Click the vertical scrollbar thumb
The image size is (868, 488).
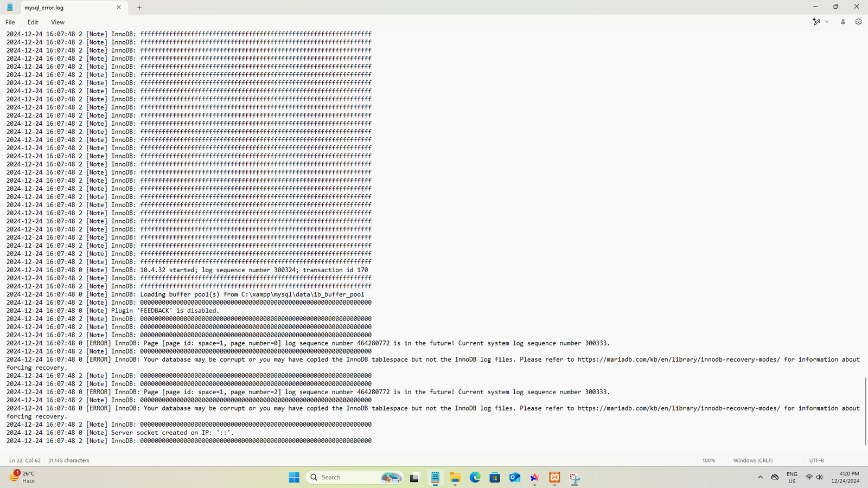coord(865,411)
